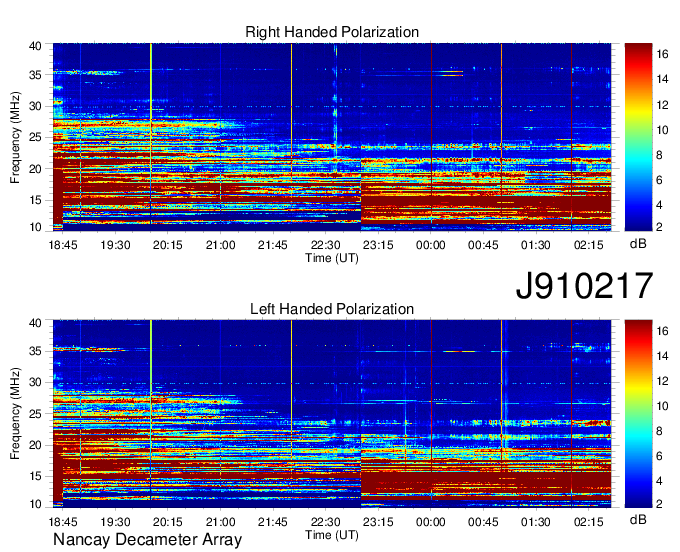Click "25" frequency tick on Left Handed plot
Viewport: 680px width, 552px height.
pos(36,414)
